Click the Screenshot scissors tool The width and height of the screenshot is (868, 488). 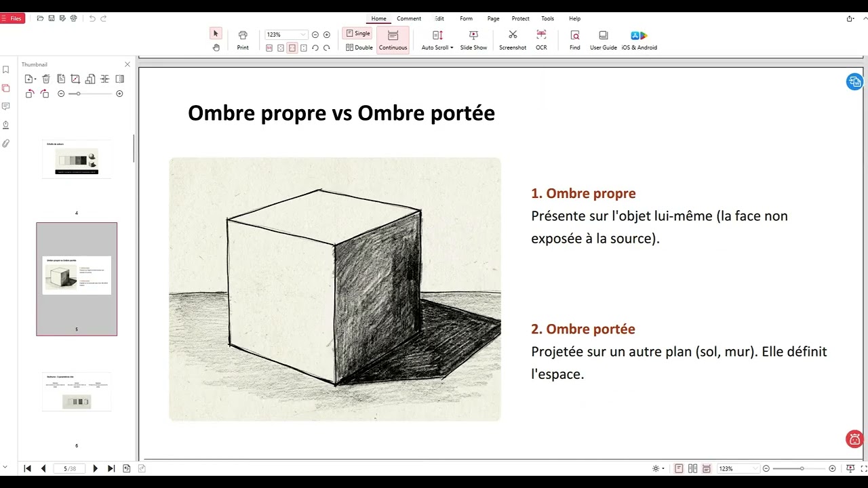coord(513,41)
